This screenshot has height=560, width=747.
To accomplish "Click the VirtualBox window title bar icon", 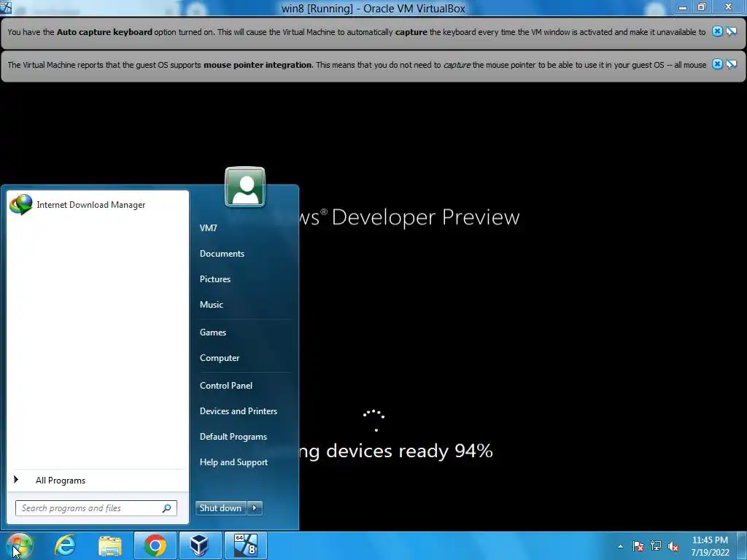I will 6,7.
